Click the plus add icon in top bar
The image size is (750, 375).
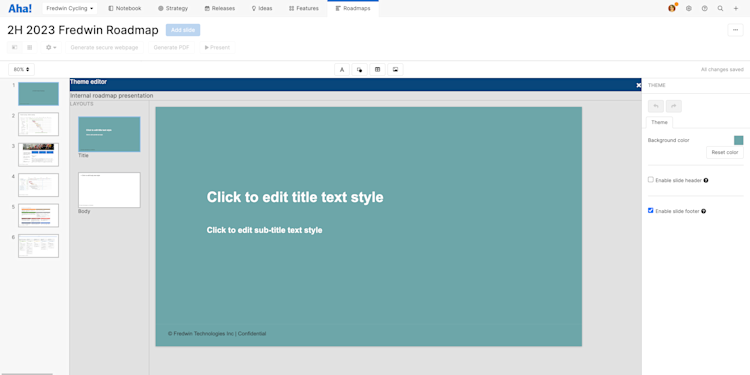coord(736,9)
